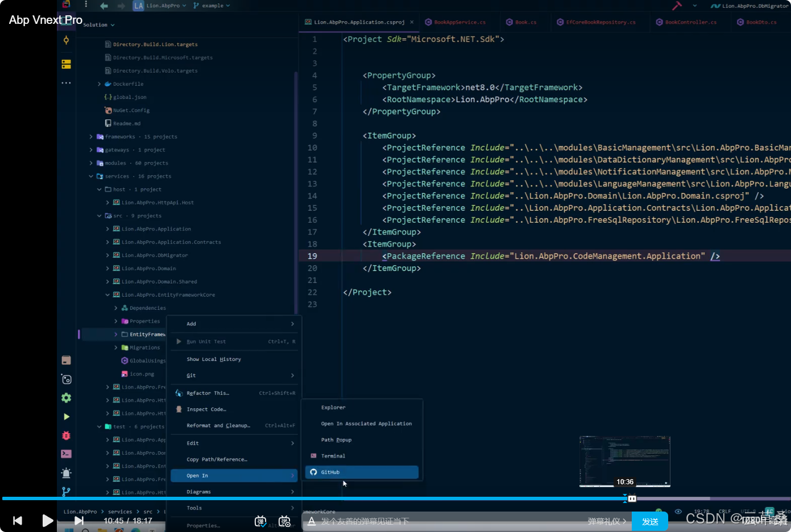Choose Reformat and Cleanup
Screen dimensions: 791x532
(x=234, y=426)
